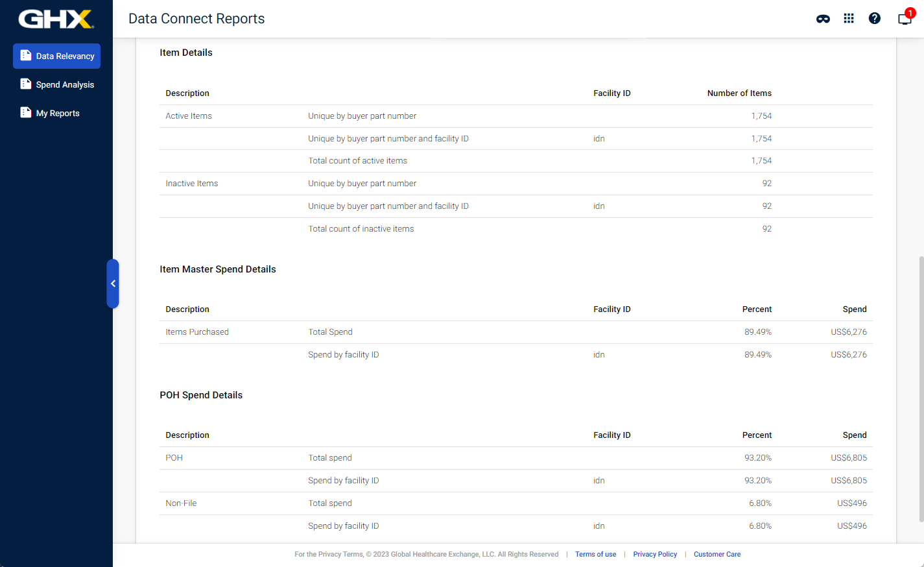The width and height of the screenshot is (924, 567).
Task: Click Percent header in Item Master Spend Details
Action: click(x=757, y=309)
